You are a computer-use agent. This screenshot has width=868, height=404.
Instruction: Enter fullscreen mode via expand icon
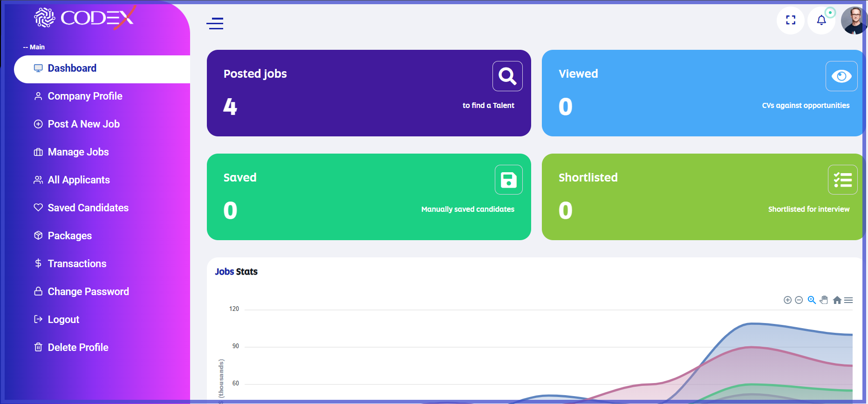790,20
